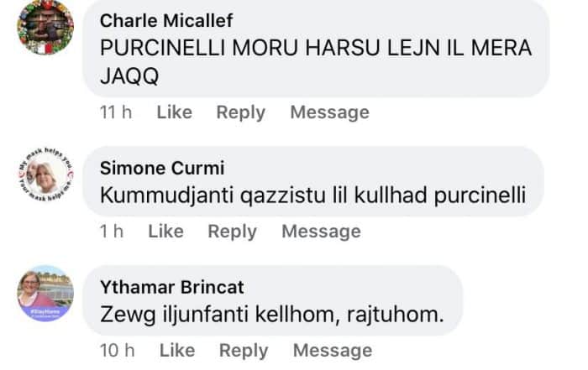Click the name Simone Curmi
The image size is (588, 370).
162,167
